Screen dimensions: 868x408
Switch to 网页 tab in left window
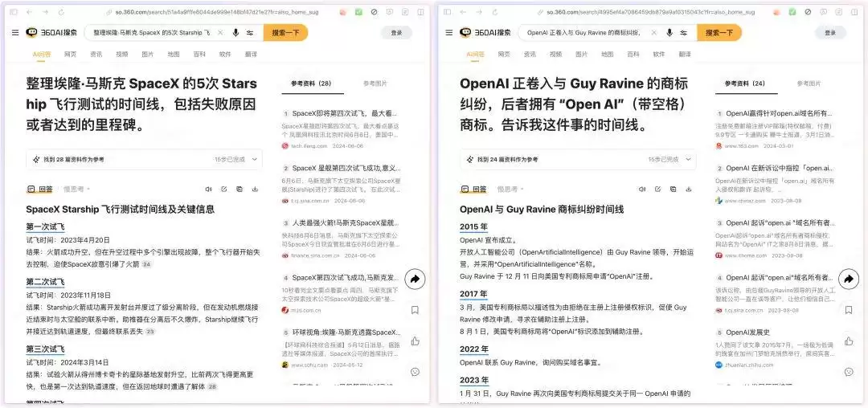[70, 54]
